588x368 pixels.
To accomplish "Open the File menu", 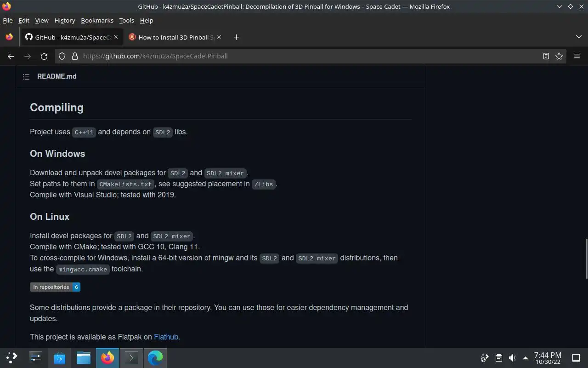I will [x=8, y=21].
